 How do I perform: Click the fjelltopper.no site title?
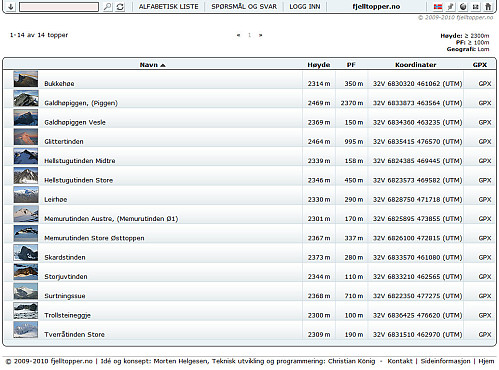click(376, 6)
